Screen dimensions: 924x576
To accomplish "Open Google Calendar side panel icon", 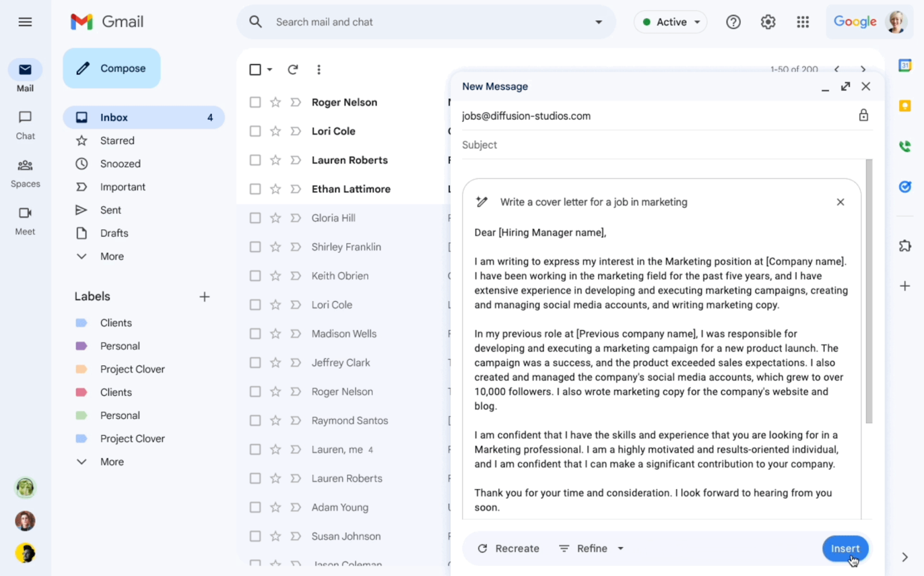I will [x=904, y=66].
